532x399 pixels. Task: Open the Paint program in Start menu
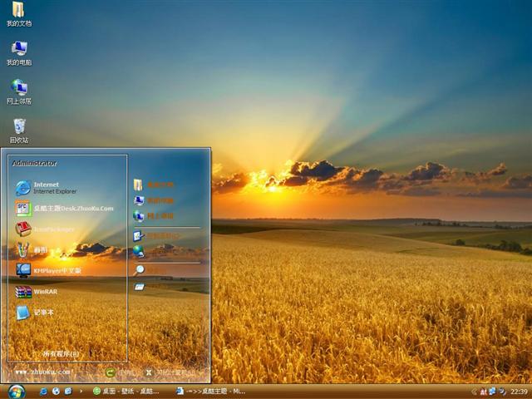click(x=37, y=249)
